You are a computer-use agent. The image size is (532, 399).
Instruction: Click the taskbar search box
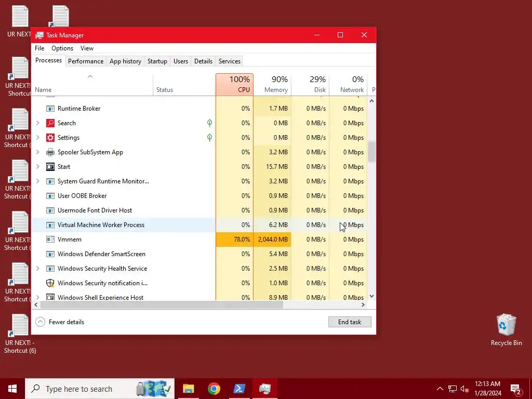click(x=100, y=389)
